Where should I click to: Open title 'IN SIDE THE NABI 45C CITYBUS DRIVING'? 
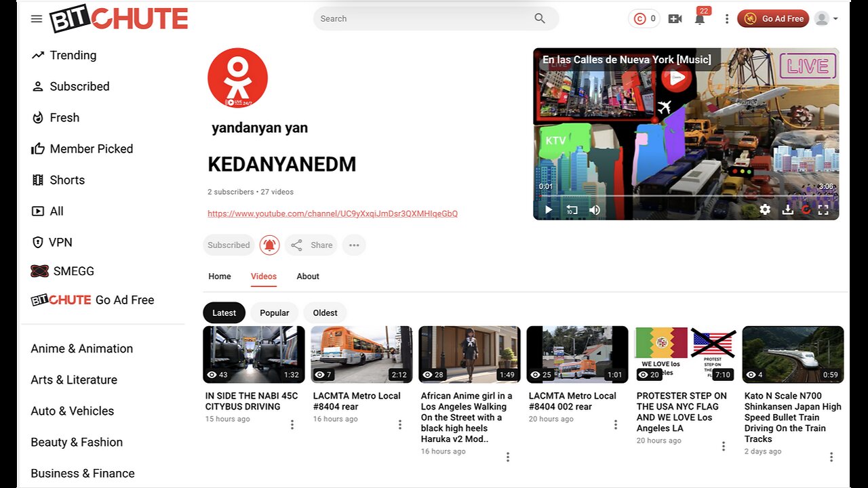coord(252,401)
